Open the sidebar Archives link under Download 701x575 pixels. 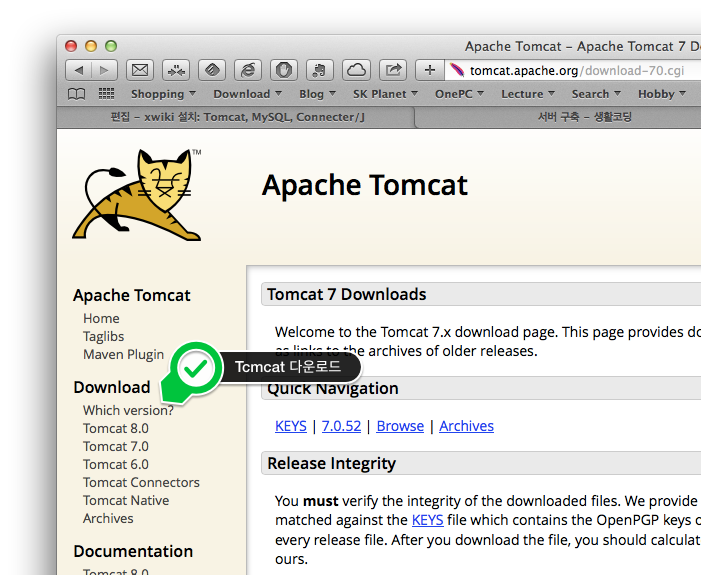(x=108, y=518)
